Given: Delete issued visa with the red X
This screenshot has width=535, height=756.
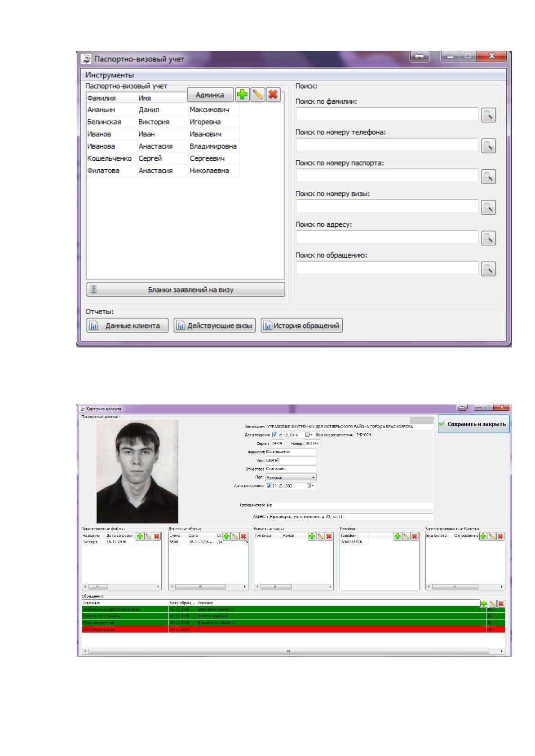Looking at the screenshot, I should pos(329,536).
